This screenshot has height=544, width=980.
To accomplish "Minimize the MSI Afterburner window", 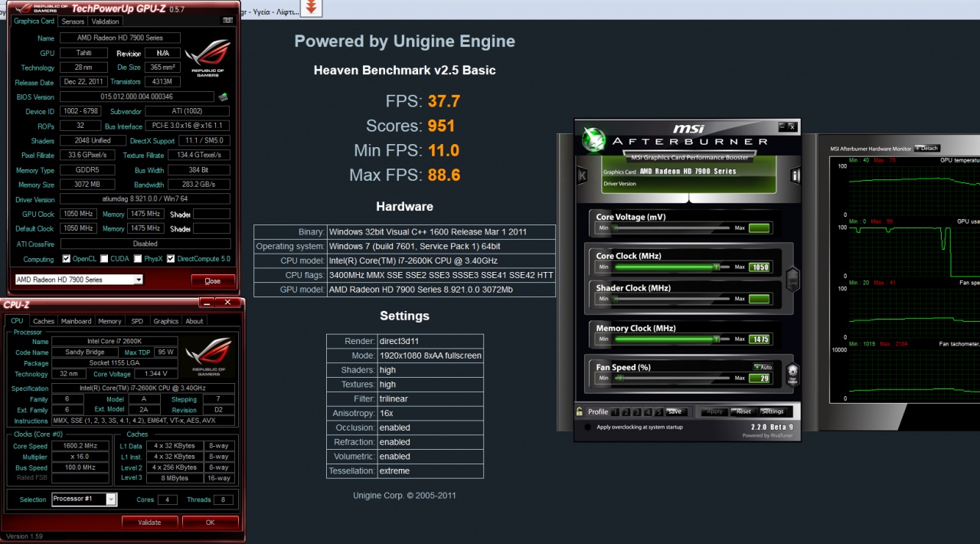I will 782,126.
